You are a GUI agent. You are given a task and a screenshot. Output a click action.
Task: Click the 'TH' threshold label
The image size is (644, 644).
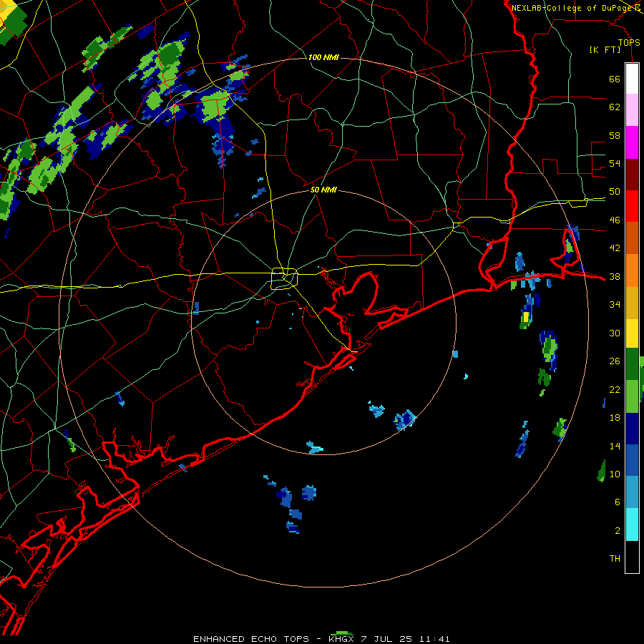[615, 559]
